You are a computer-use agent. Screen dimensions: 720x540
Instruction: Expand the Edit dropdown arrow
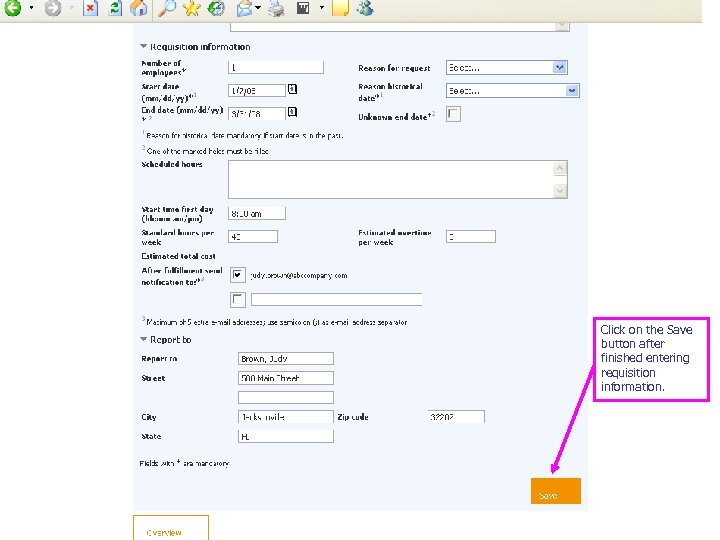tap(322, 8)
